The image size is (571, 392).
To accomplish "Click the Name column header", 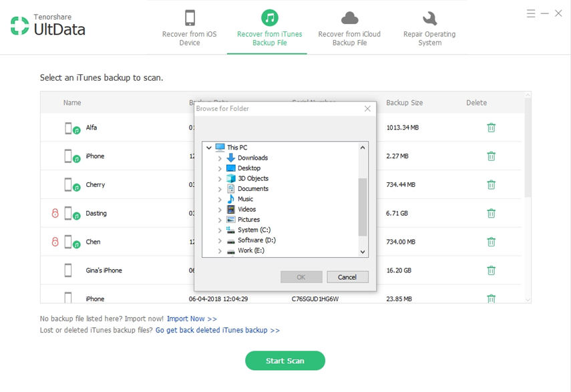I will click(x=72, y=103).
